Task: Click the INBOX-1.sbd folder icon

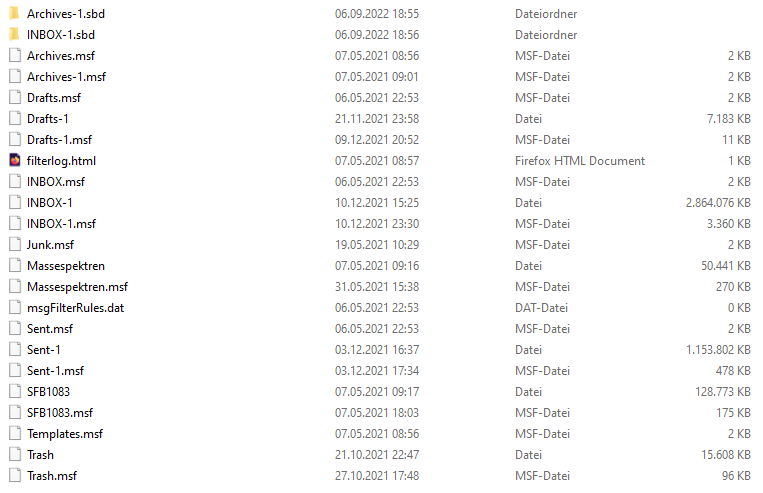Action: (x=14, y=35)
